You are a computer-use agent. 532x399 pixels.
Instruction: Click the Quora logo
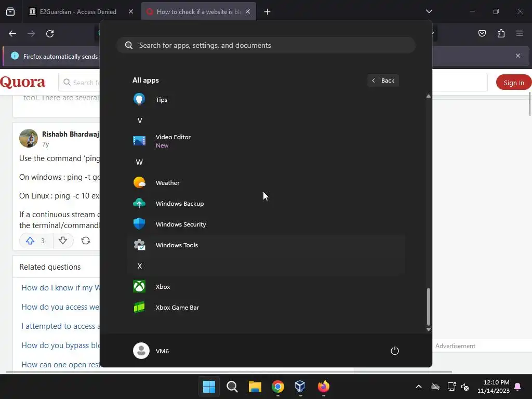click(x=23, y=82)
